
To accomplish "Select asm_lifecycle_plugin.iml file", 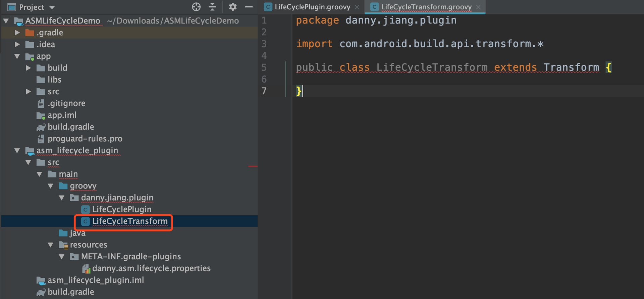I will click(x=96, y=280).
